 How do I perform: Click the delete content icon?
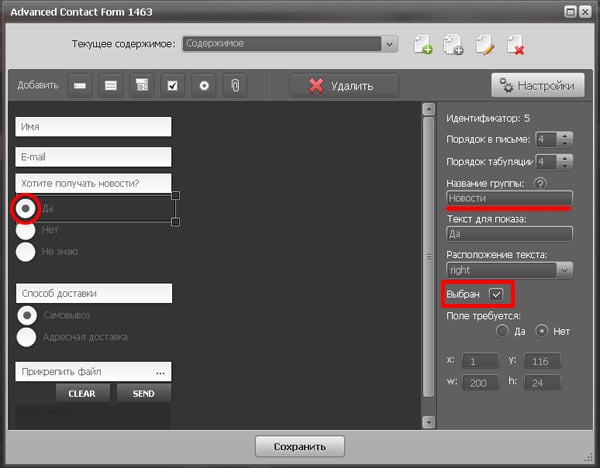pyautogui.click(x=516, y=44)
